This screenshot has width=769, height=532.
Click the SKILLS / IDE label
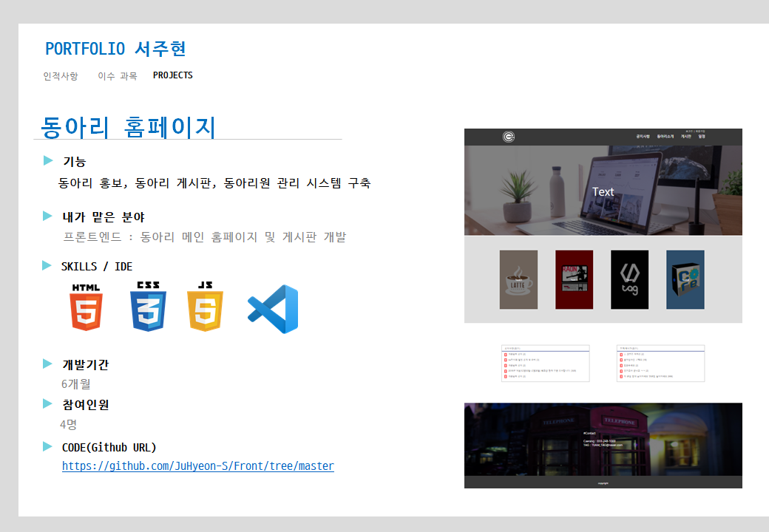pos(97,267)
